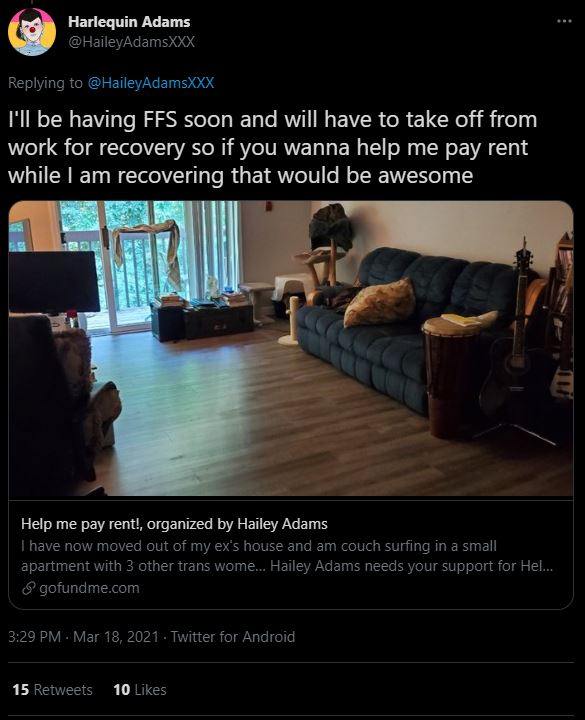Click the Harlequin Adams profile avatar
Image resolution: width=585 pixels, height=720 pixels.
[32, 32]
